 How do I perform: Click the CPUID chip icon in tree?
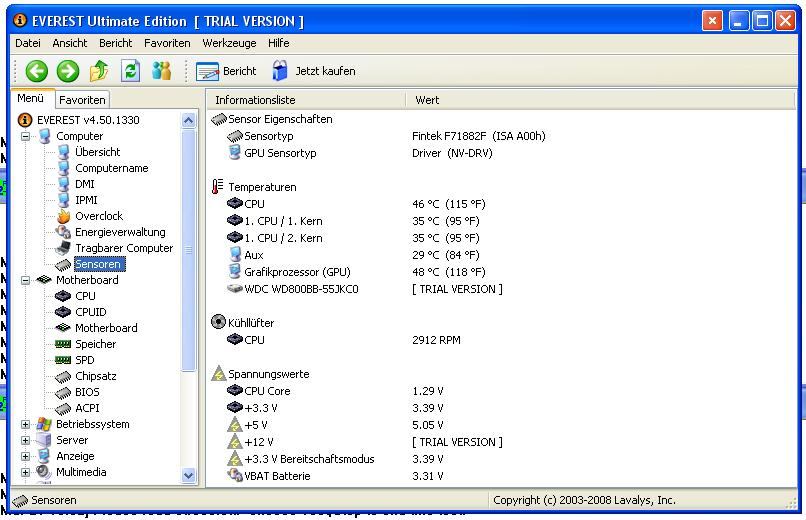pyautogui.click(x=63, y=312)
